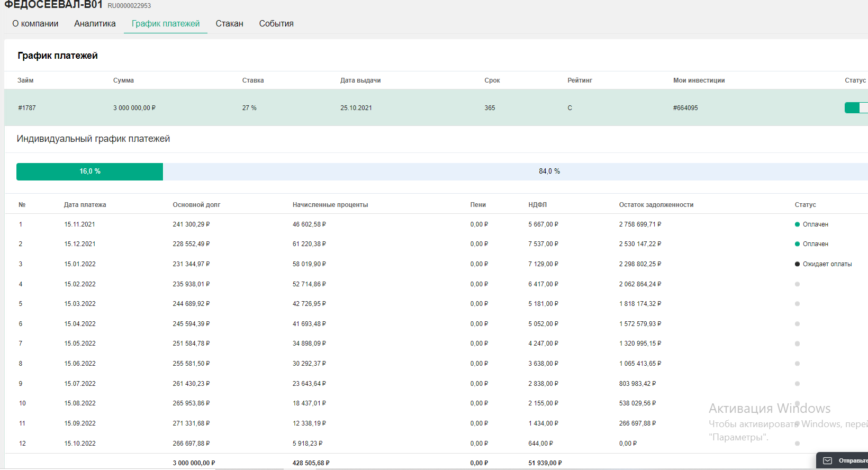This screenshot has width=868, height=470.
Task: Click the Начисленные проценты column header
Action: [x=330, y=205]
